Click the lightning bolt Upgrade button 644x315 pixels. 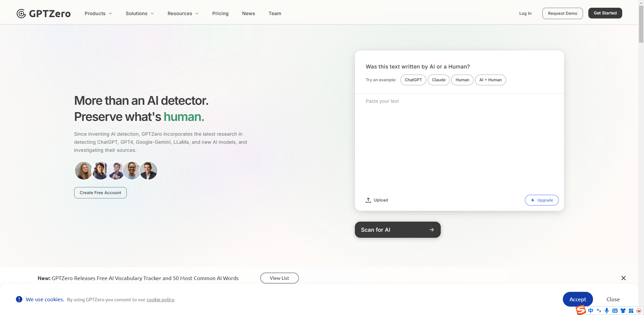point(541,200)
